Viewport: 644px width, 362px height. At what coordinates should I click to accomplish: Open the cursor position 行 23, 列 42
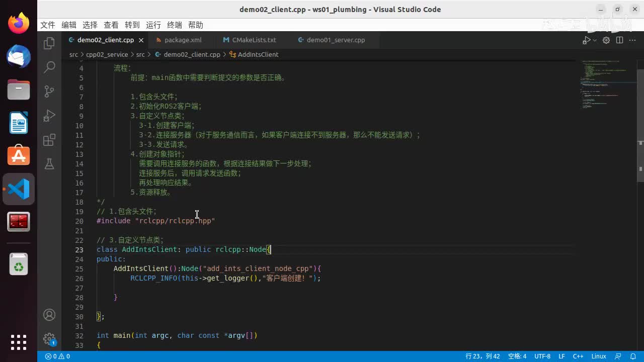(x=482, y=356)
